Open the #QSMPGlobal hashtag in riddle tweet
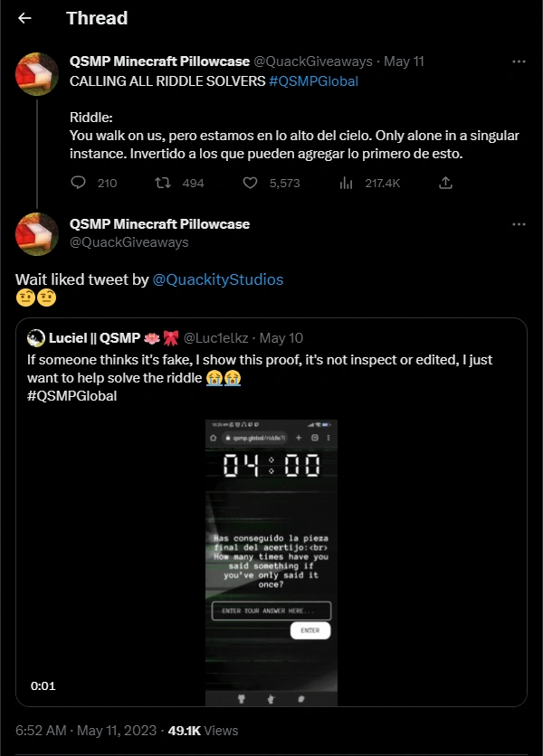Viewport: 543px width, 756px height. (x=313, y=81)
